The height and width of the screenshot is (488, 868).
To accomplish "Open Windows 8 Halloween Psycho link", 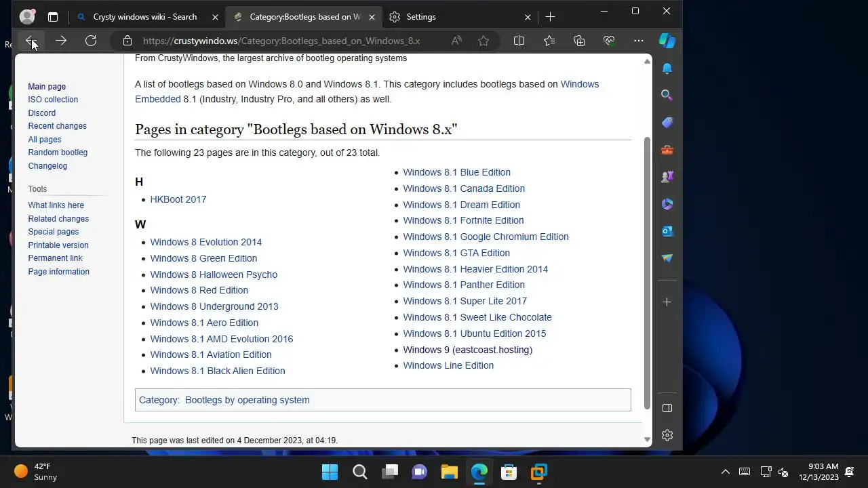I will (x=214, y=274).
